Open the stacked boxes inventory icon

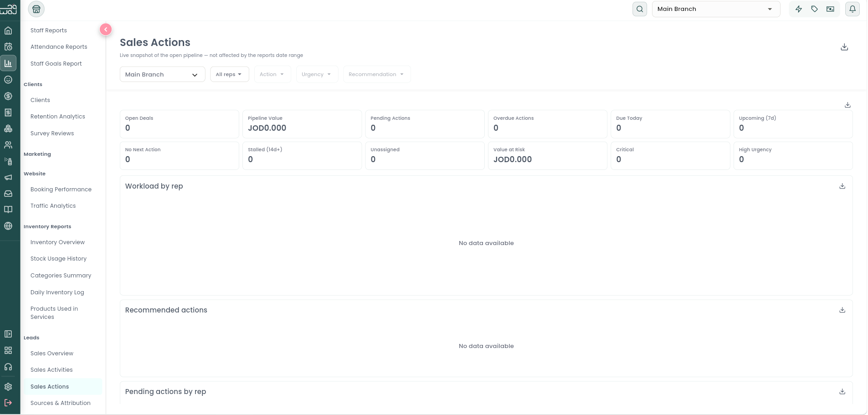(x=8, y=128)
